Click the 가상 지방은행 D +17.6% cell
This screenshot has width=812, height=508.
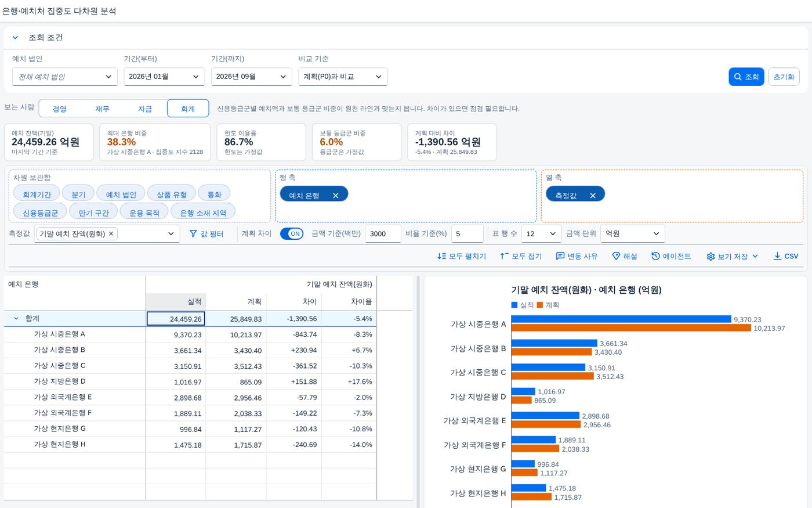point(349,381)
